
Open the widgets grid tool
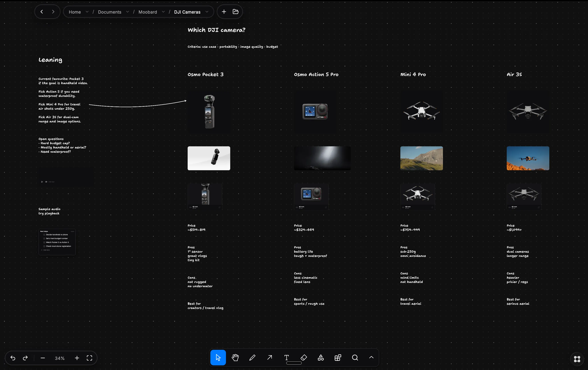pyautogui.click(x=338, y=358)
